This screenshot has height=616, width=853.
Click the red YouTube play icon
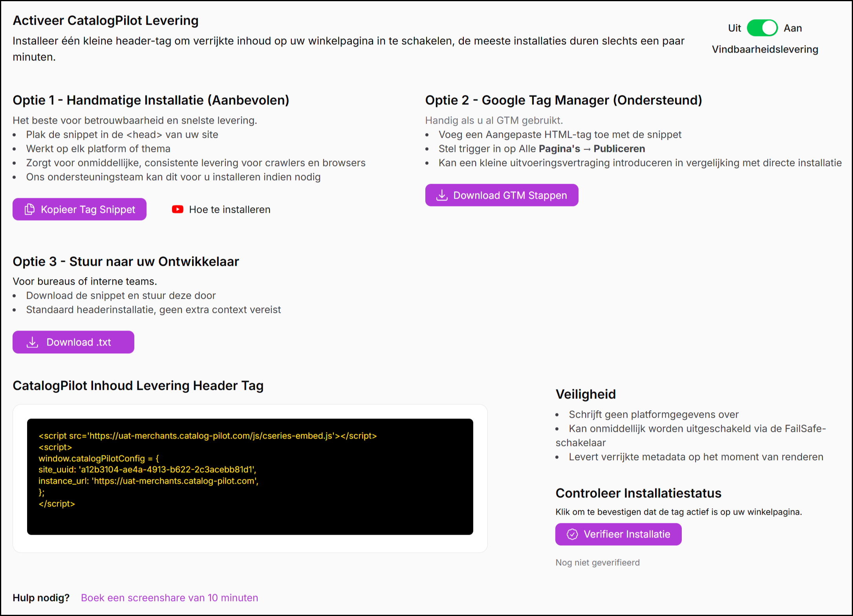point(178,209)
